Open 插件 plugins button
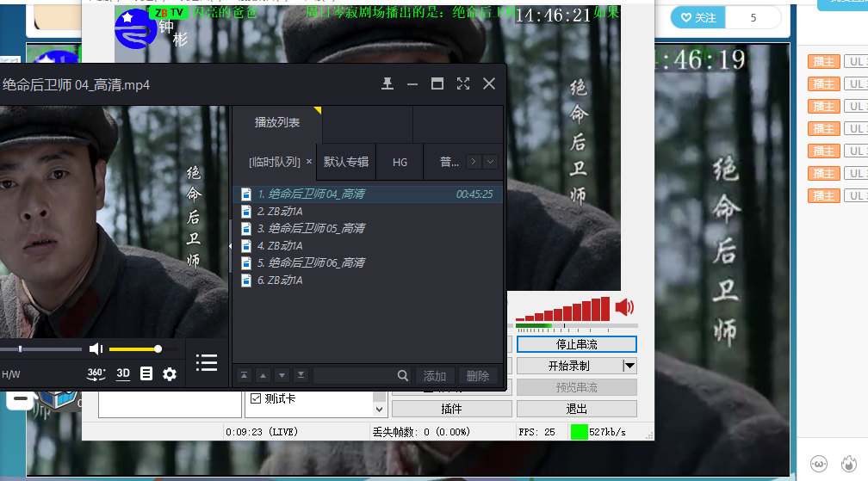 [x=452, y=409]
